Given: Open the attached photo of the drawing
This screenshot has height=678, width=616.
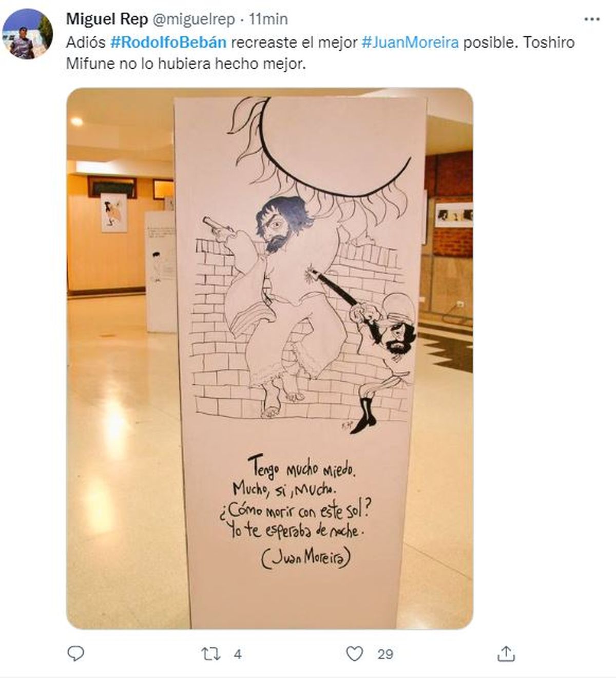Looking at the screenshot, I should pos(269,359).
